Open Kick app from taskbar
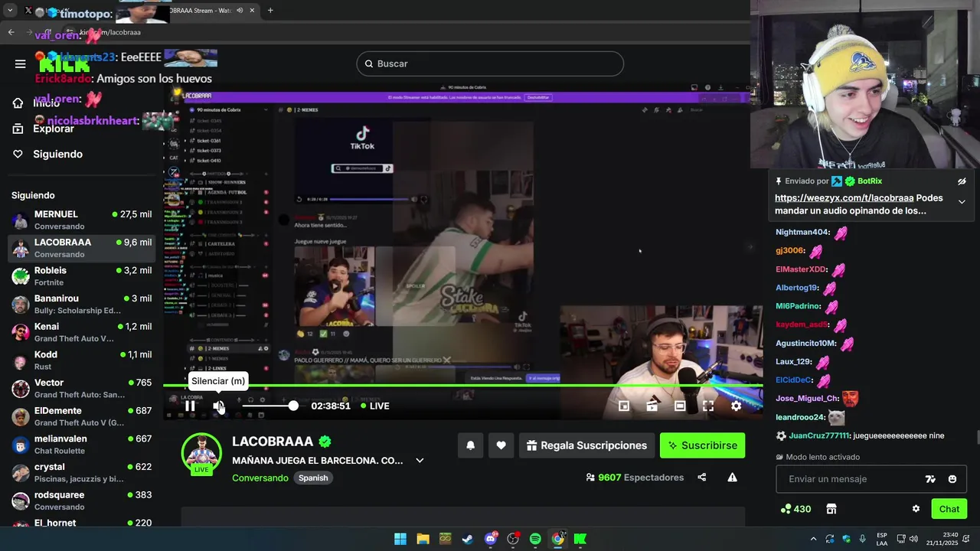Screen dimensions: 980x551 [x=580, y=539]
